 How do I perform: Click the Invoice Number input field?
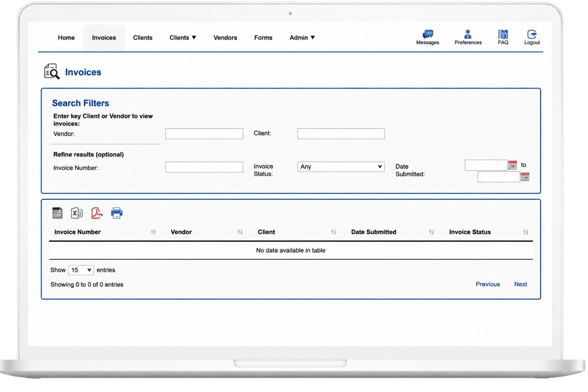tap(204, 167)
